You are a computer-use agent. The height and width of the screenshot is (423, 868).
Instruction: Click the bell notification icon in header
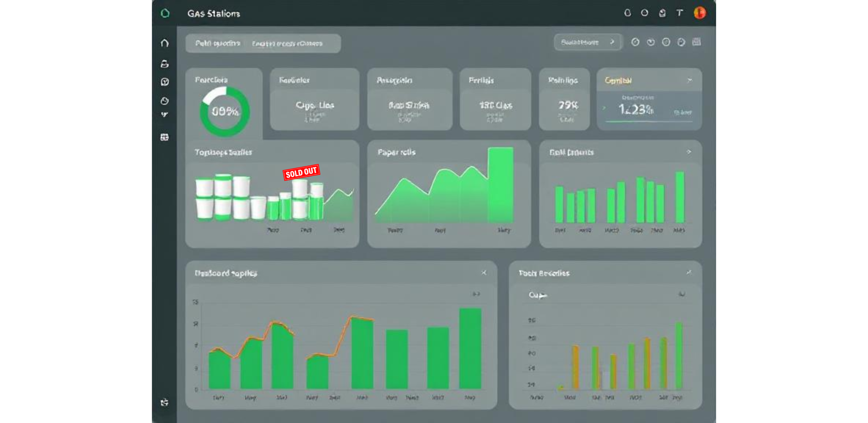click(x=627, y=13)
